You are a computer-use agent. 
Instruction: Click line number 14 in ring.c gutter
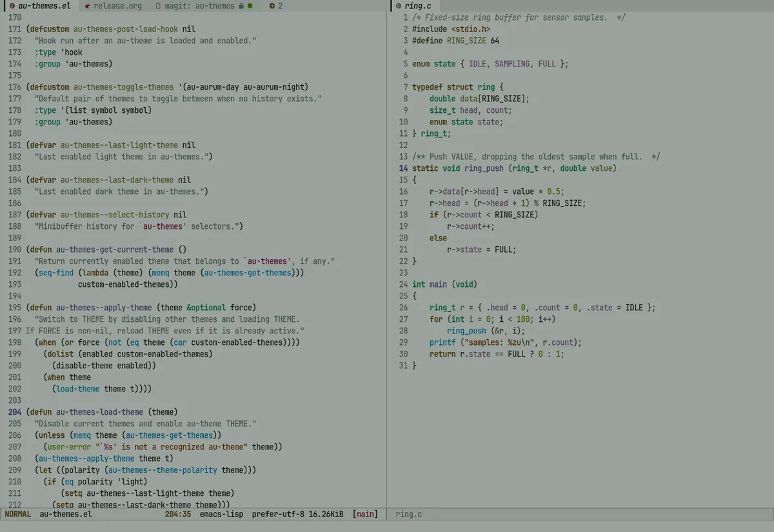(x=403, y=168)
